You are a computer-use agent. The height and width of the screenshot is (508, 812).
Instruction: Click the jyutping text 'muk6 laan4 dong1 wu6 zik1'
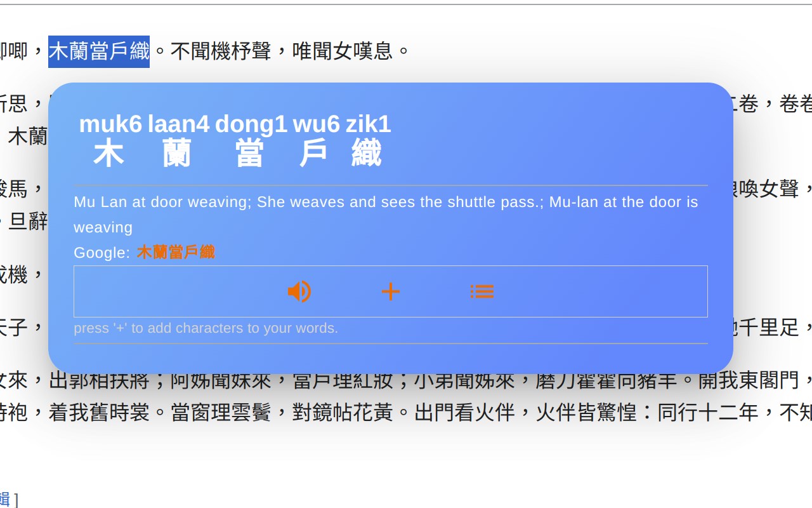(x=235, y=124)
